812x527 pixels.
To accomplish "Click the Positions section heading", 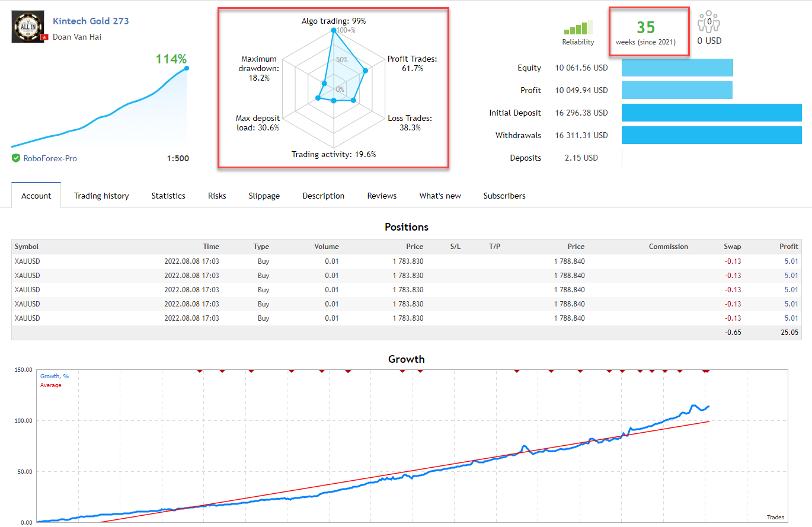I will (x=406, y=227).
